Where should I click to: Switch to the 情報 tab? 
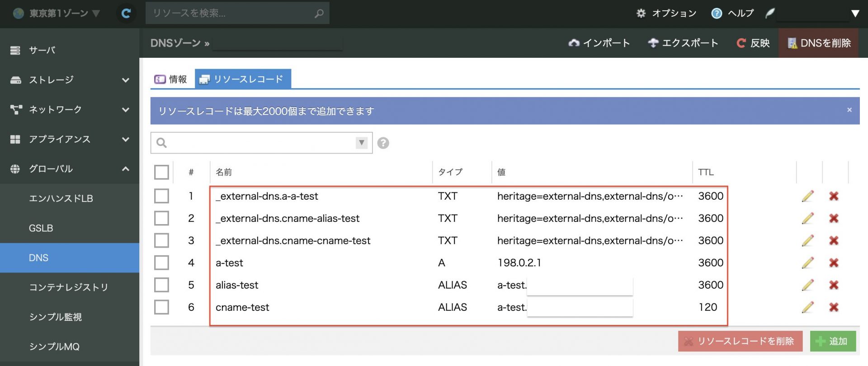click(171, 80)
